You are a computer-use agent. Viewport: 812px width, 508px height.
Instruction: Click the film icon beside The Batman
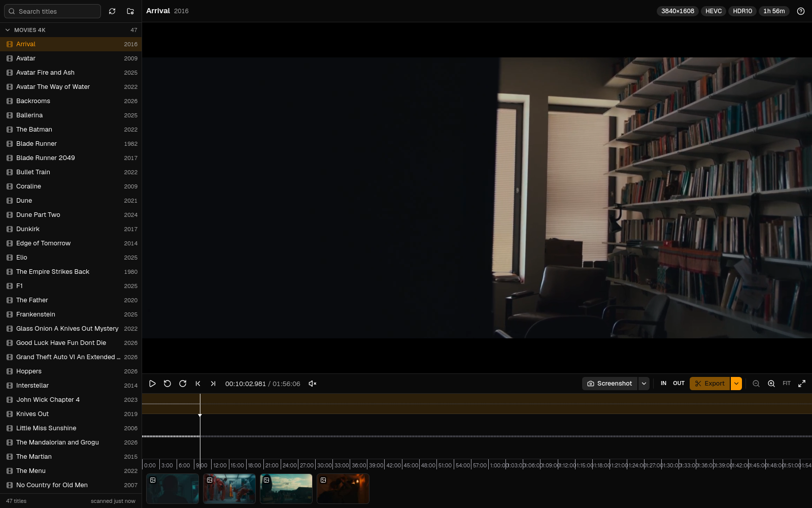click(10, 130)
